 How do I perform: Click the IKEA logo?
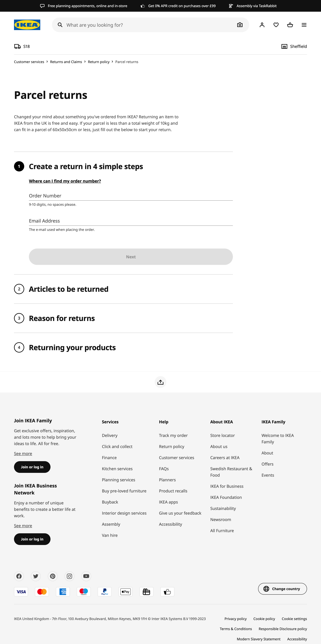(27, 25)
